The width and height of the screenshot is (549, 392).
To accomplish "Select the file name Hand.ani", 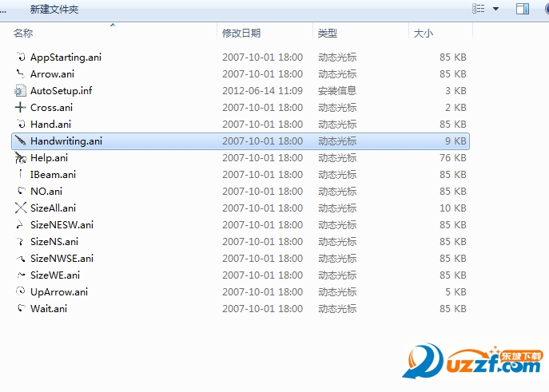I will pos(51,124).
